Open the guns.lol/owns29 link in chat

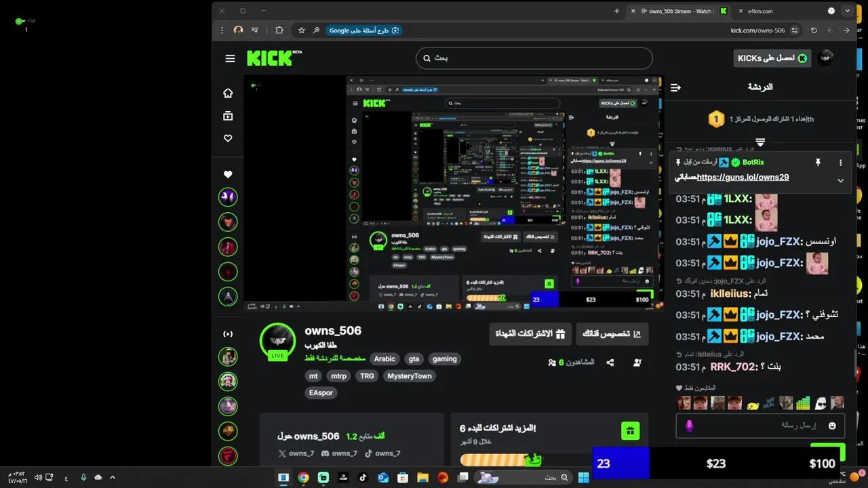(743, 178)
